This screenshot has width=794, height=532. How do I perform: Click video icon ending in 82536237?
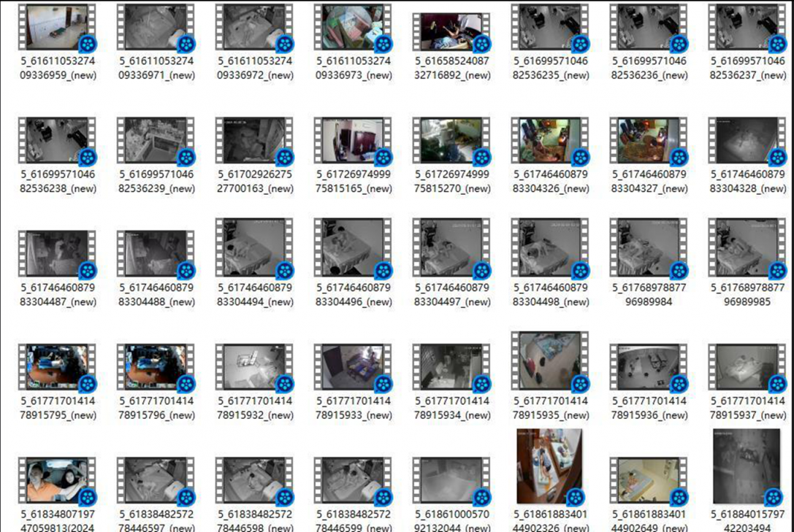coord(747,29)
